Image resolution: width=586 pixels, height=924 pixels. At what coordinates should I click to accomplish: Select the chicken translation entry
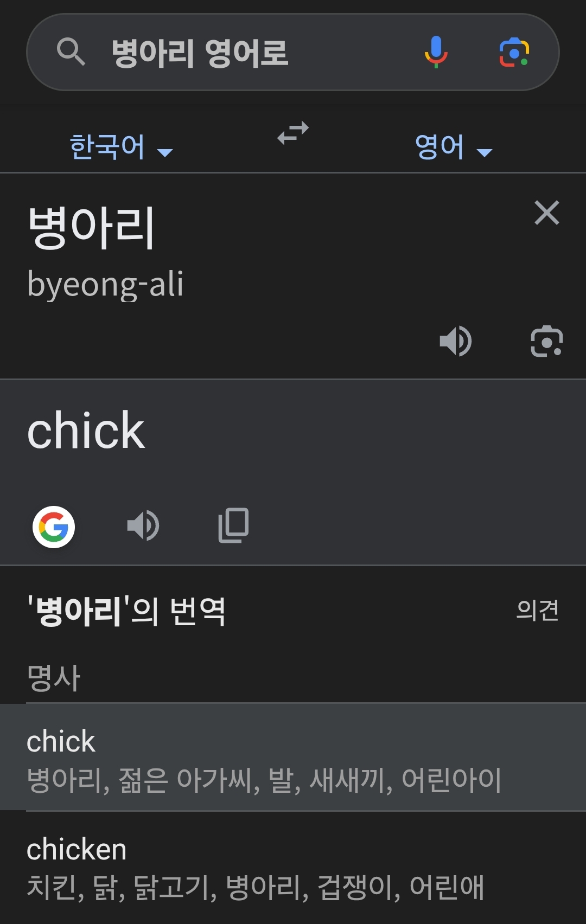click(293, 866)
